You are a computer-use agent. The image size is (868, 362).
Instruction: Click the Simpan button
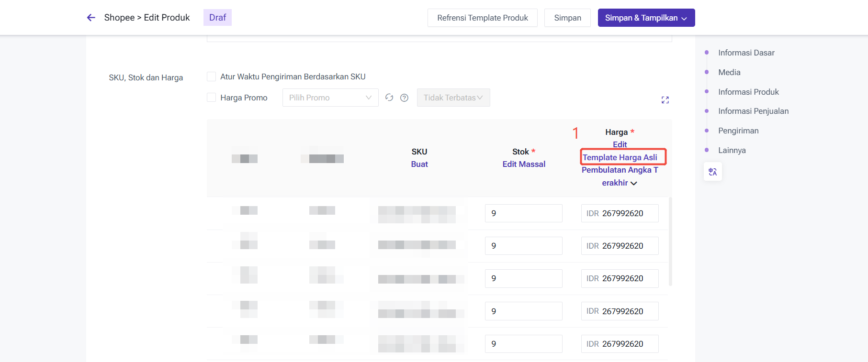pos(567,18)
